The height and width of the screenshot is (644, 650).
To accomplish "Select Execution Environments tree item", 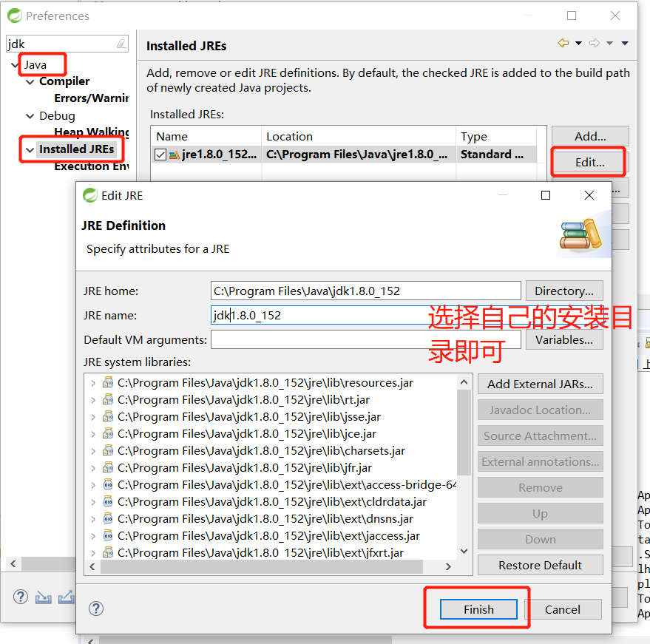I will click(x=92, y=166).
